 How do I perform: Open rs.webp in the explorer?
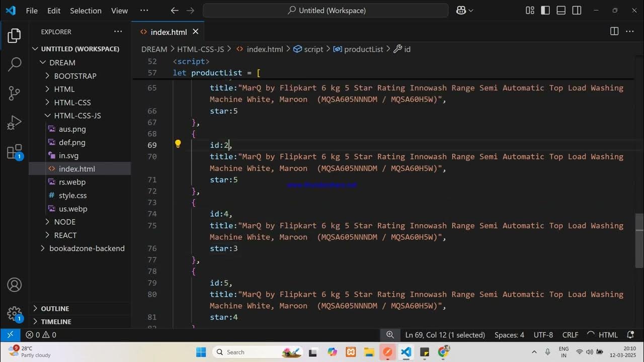coord(72,182)
